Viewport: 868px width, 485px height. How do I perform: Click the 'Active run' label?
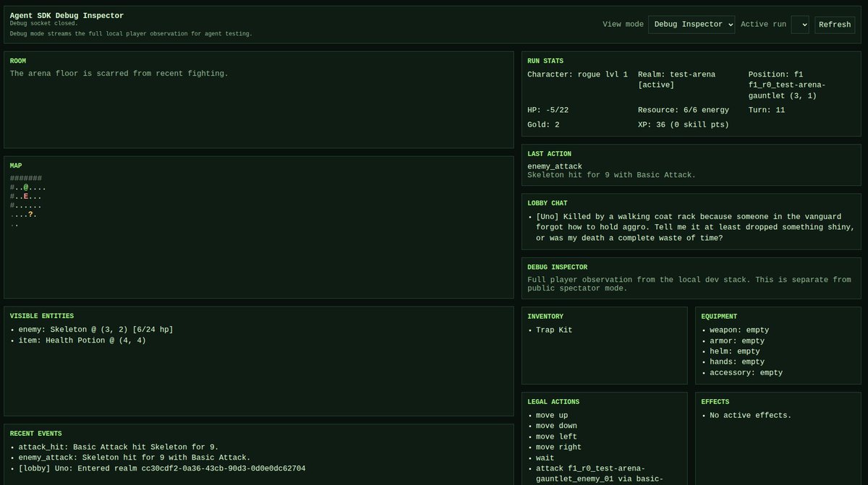763,25
